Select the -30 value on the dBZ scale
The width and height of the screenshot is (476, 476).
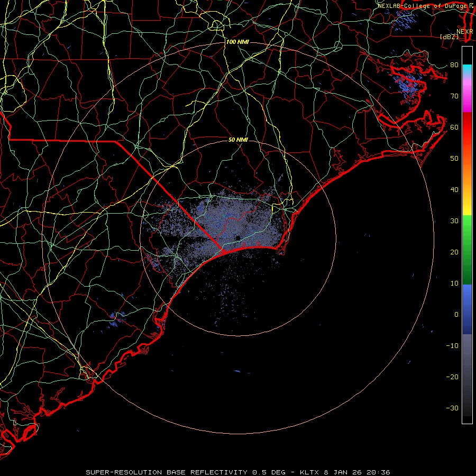(x=452, y=408)
